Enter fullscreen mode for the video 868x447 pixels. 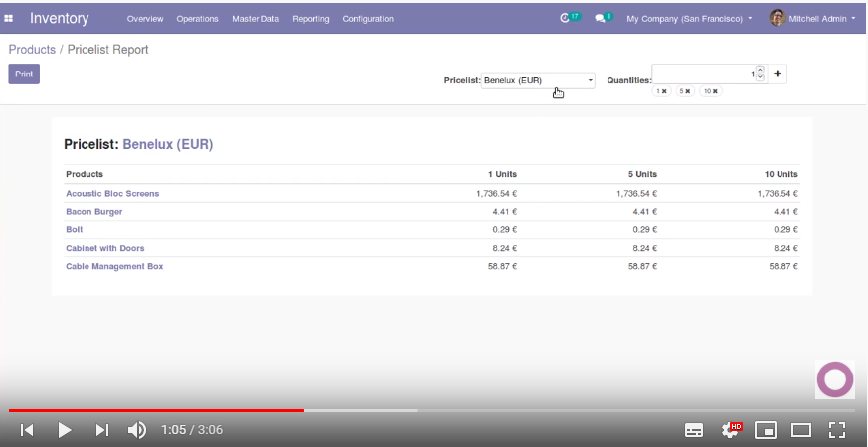coord(837,430)
